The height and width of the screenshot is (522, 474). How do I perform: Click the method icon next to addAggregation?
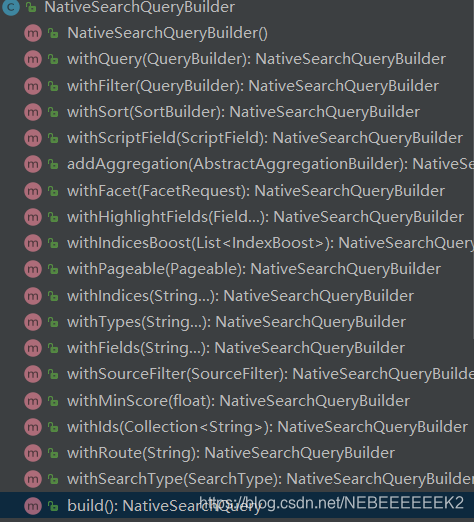tap(33, 164)
